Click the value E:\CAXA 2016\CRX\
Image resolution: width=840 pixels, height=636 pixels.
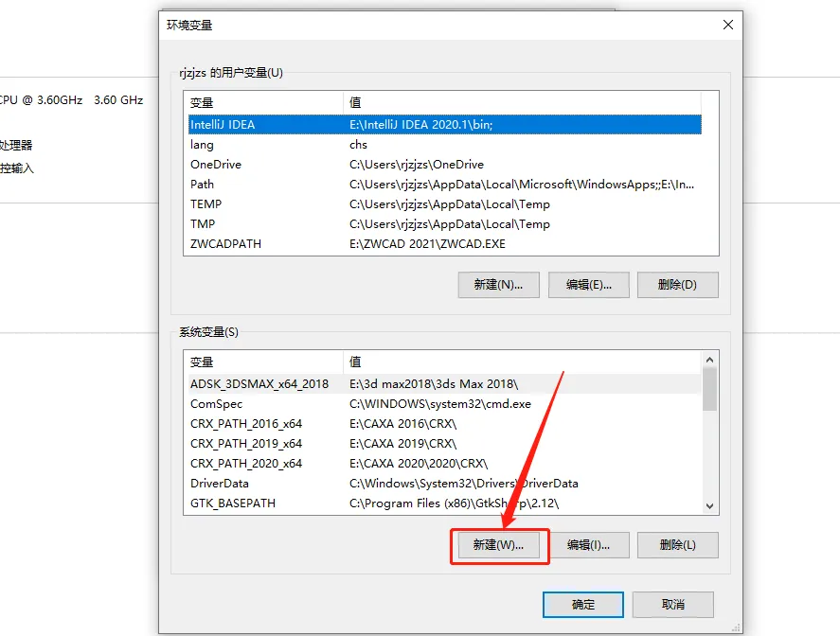[402, 423]
